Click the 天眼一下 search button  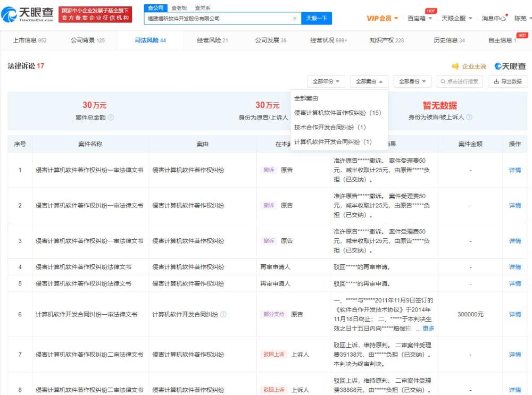tap(317, 19)
